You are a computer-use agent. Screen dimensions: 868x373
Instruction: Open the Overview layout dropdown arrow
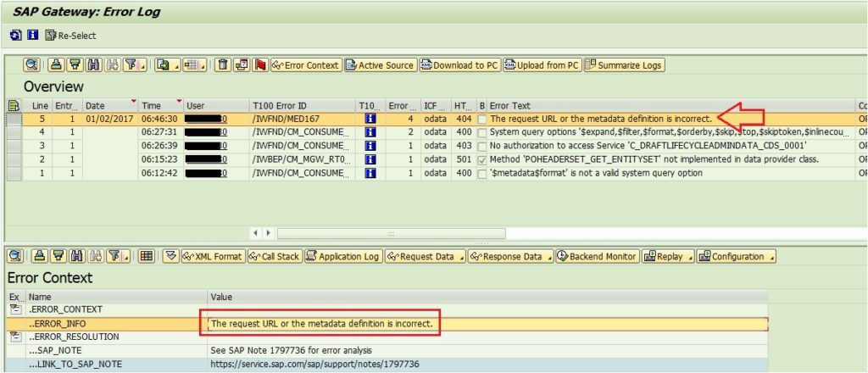click(x=203, y=67)
